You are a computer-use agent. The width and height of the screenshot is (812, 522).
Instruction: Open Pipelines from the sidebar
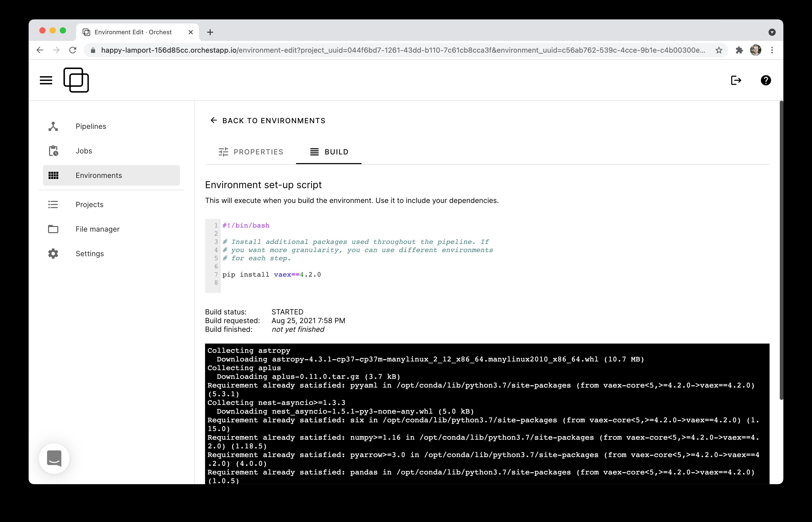click(x=111, y=127)
